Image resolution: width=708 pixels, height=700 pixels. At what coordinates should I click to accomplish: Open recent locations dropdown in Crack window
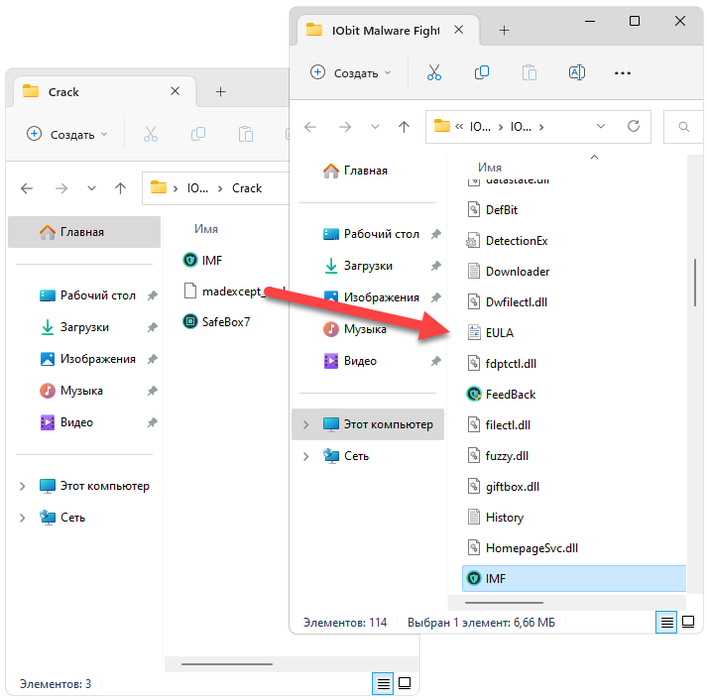coord(91,188)
